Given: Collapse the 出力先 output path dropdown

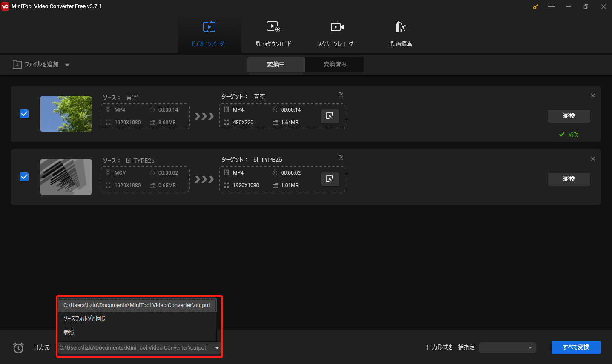Looking at the screenshot, I should pyautogui.click(x=217, y=348).
